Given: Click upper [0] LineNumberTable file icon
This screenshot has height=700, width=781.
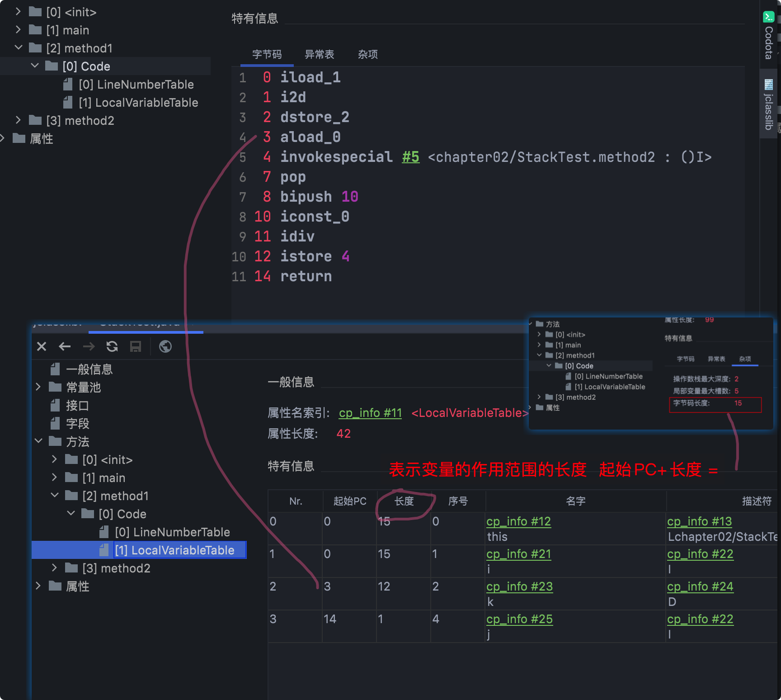Looking at the screenshot, I should click(x=68, y=84).
